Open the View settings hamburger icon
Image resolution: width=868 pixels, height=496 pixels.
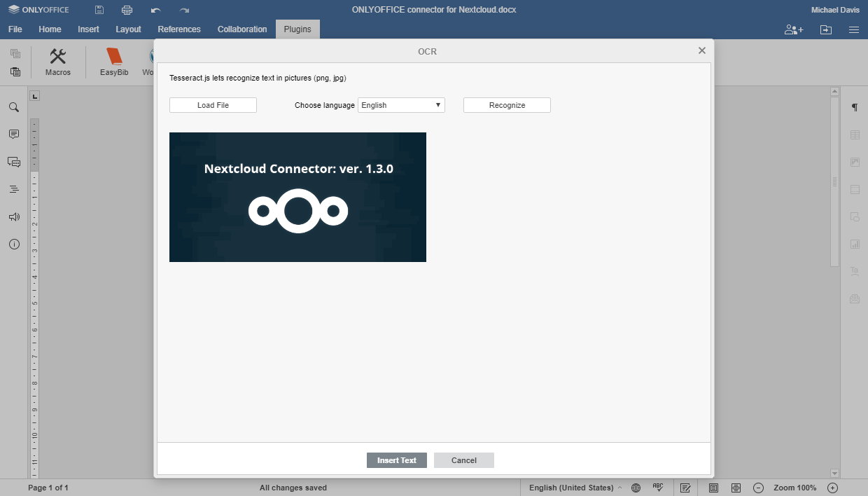point(854,29)
